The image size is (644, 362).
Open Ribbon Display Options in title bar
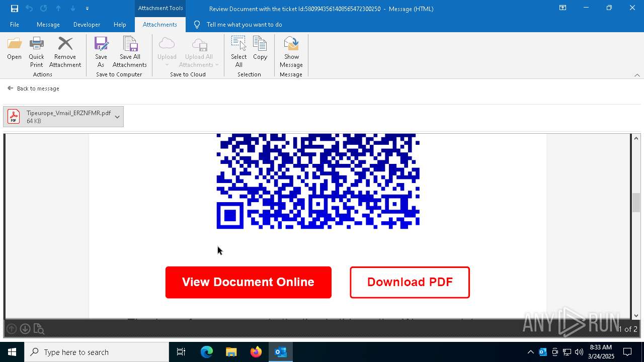(x=563, y=8)
